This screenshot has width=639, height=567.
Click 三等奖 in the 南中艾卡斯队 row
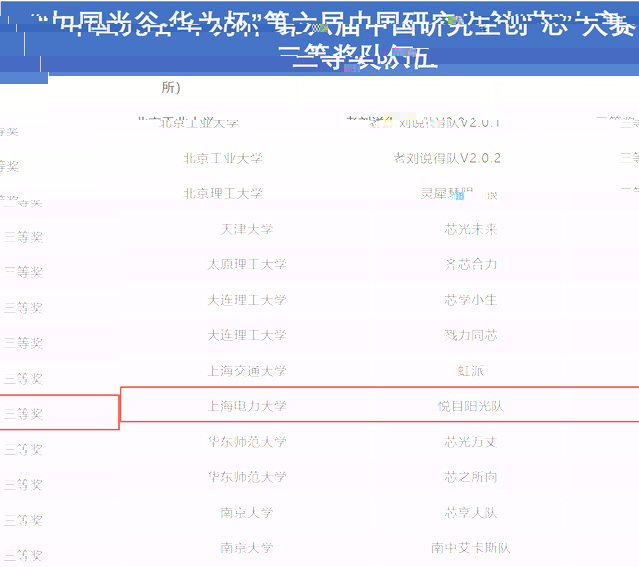click(23, 555)
